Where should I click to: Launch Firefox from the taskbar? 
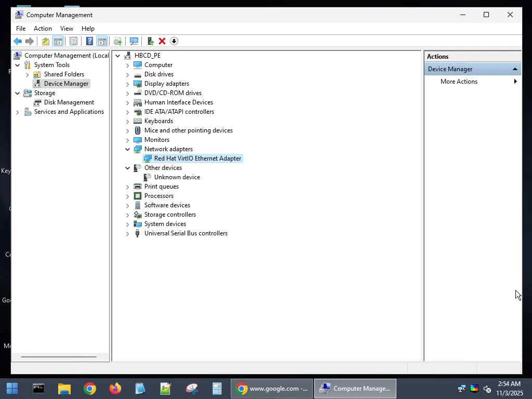(115, 389)
